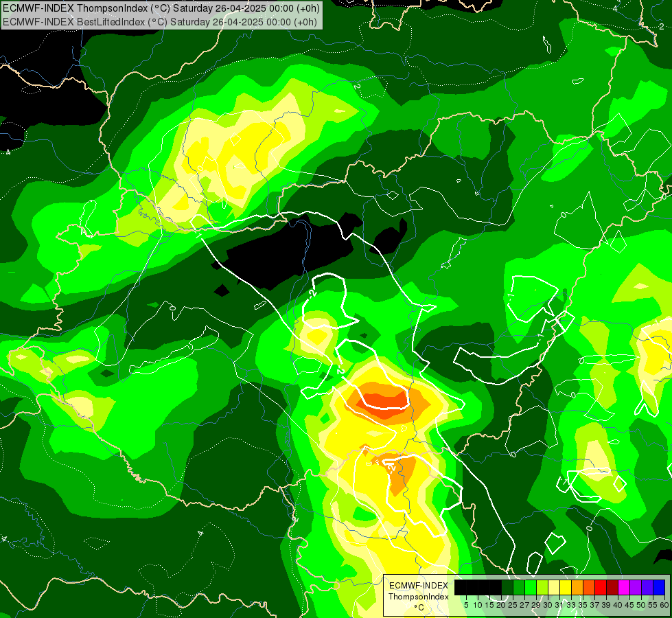Click the legend tick value 35

[583, 605]
